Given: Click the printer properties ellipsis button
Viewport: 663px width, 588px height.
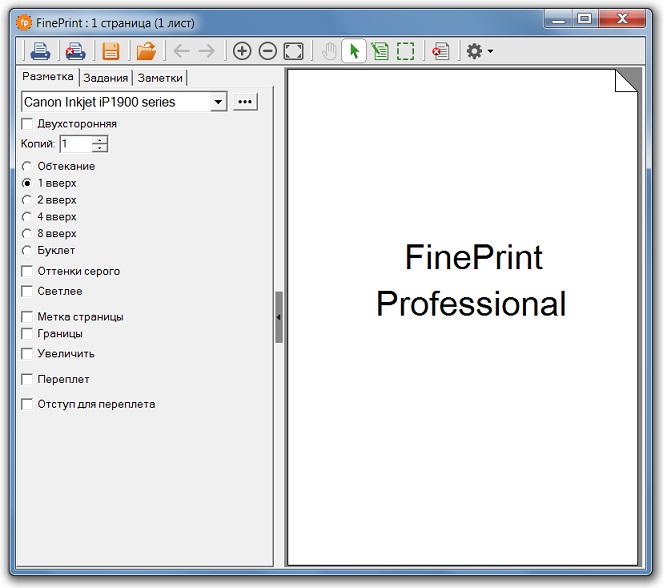Looking at the screenshot, I should click(x=245, y=102).
